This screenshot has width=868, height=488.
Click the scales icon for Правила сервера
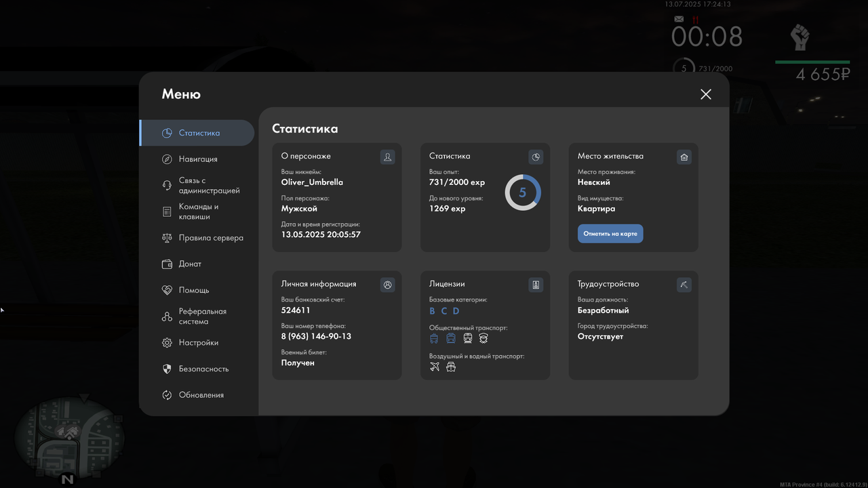pos(167,238)
